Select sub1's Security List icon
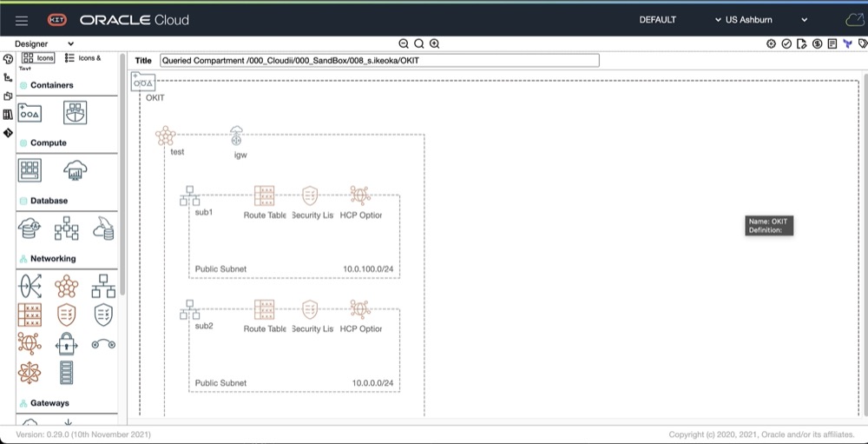 point(310,195)
